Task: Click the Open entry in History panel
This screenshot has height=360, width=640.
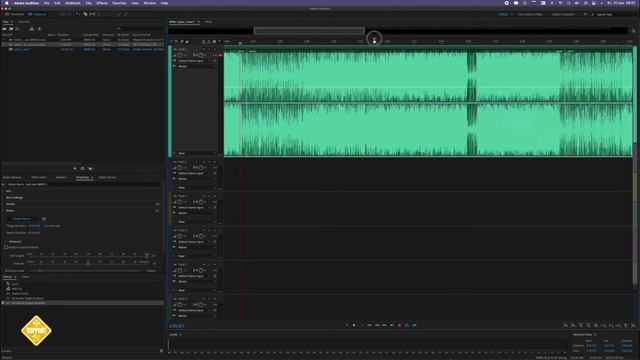Action: tap(15, 284)
